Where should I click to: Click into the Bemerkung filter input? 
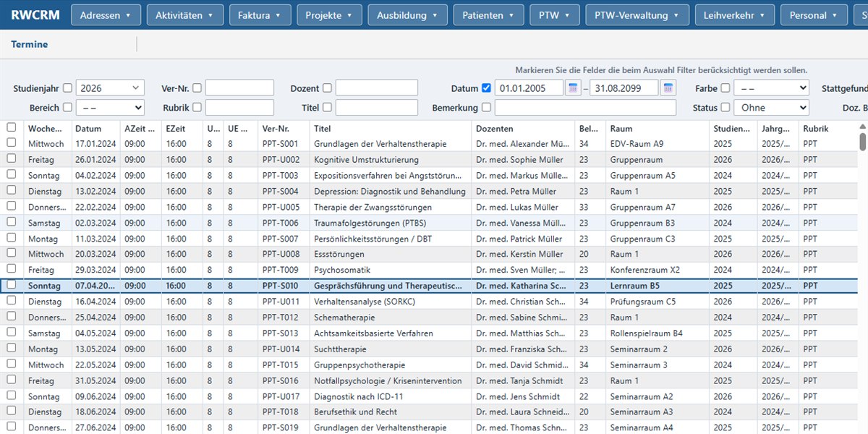(x=585, y=107)
